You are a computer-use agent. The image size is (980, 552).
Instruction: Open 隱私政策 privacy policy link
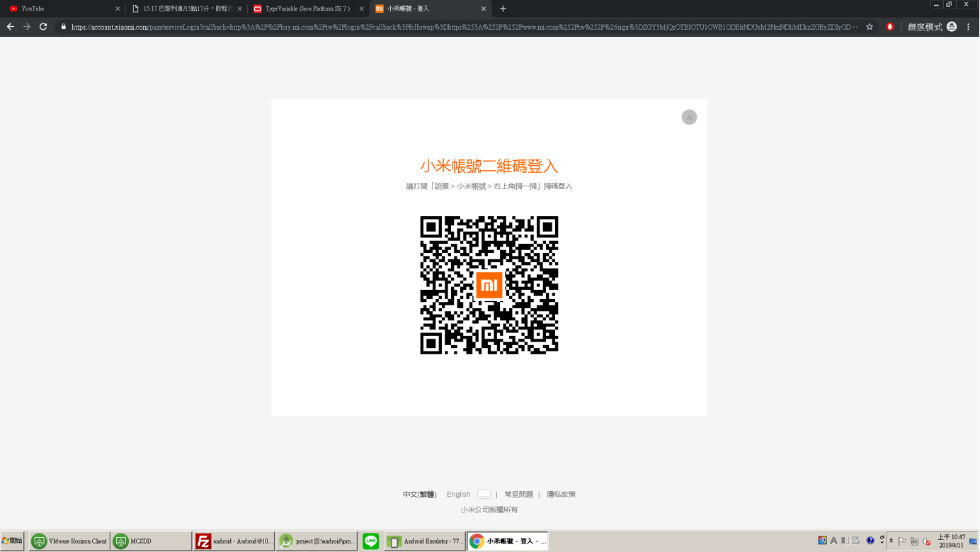tap(561, 495)
